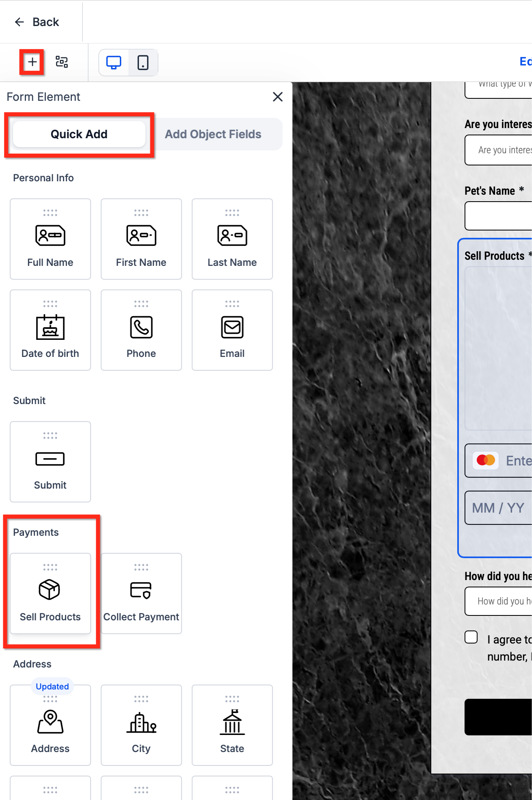Add the State element
Image resolution: width=532 pixels, height=800 pixels.
232,725
